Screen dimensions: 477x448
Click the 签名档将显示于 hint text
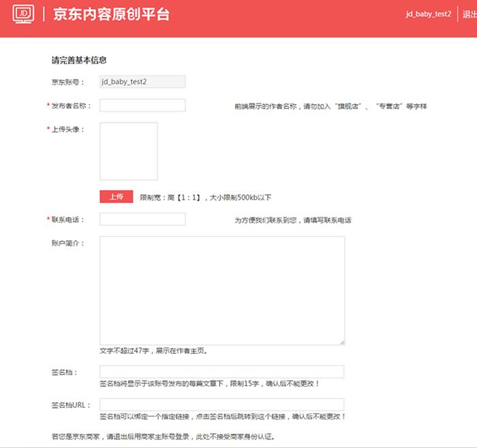210,383
